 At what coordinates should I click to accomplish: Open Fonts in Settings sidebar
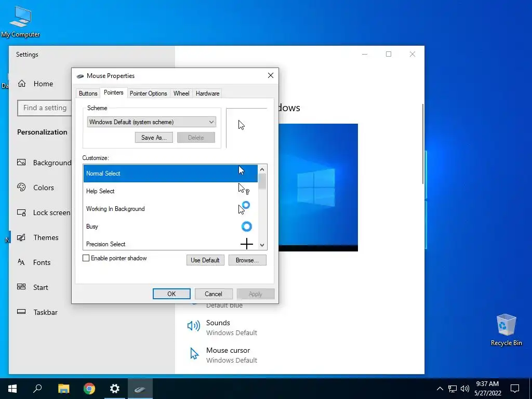tap(42, 262)
